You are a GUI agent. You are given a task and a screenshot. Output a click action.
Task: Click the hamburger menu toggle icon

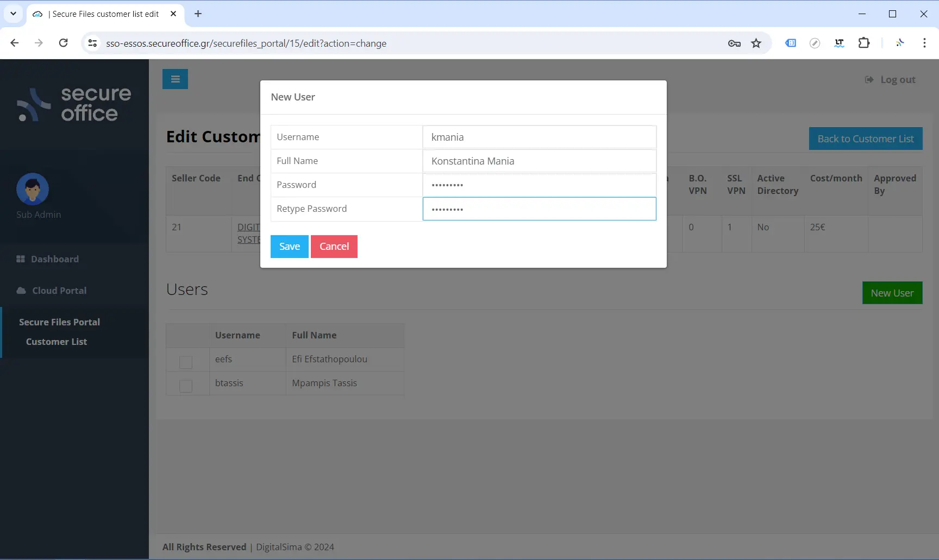tap(175, 79)
